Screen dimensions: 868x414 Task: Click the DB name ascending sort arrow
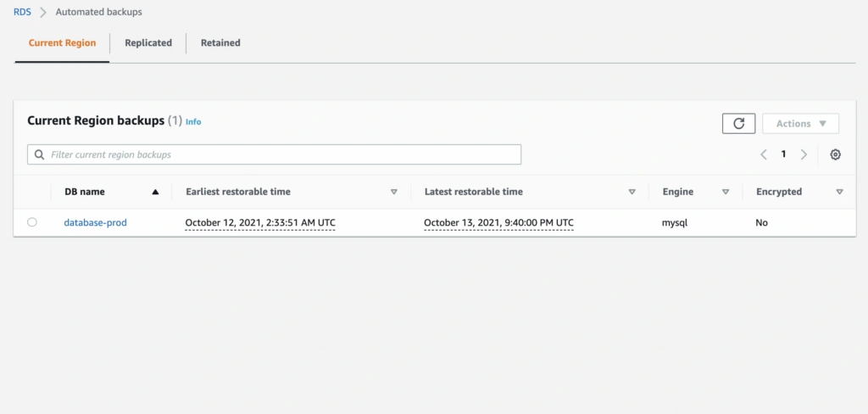[x=155, y=192]
